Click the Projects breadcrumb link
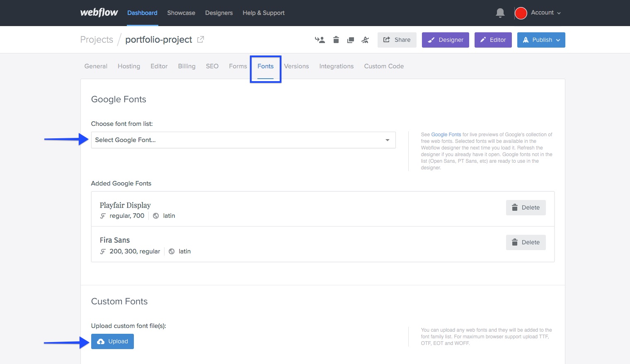This screenshot has height=364, width=630. tap(97, 39)
